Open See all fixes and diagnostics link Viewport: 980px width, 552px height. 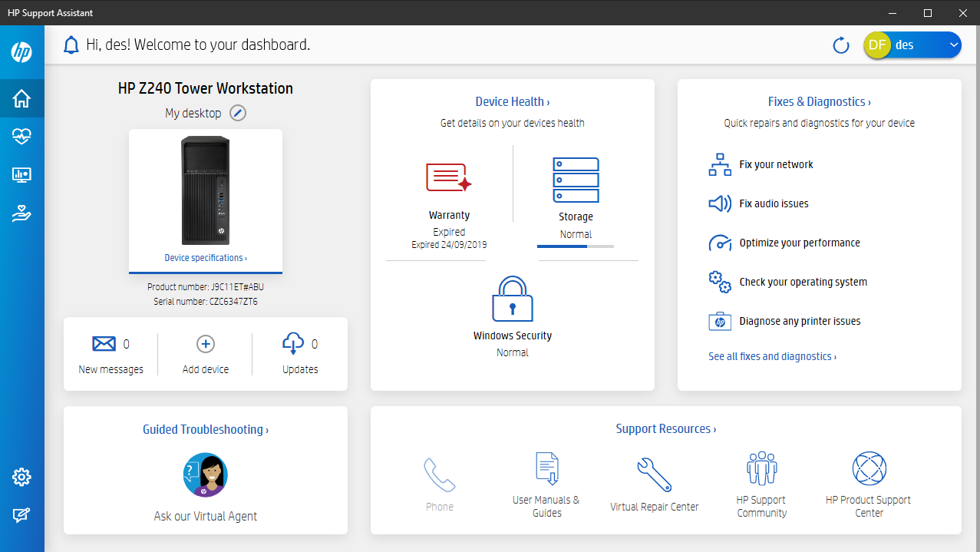(x=772, y=356)
